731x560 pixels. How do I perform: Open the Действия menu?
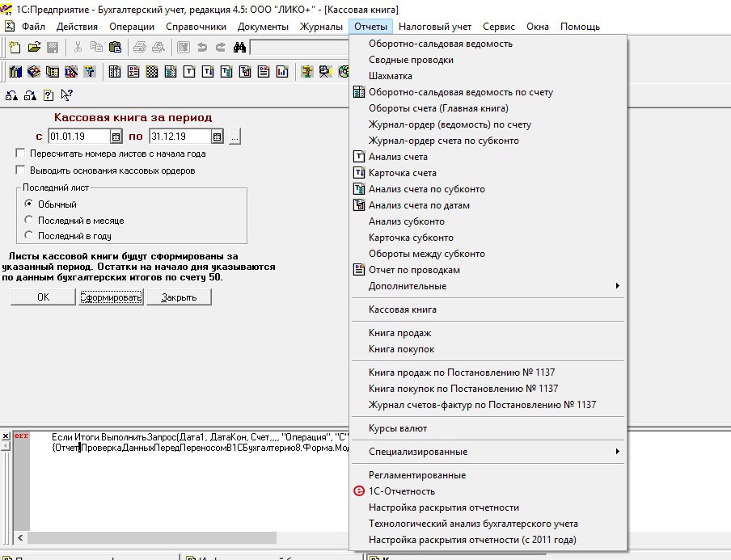(77, 27)
